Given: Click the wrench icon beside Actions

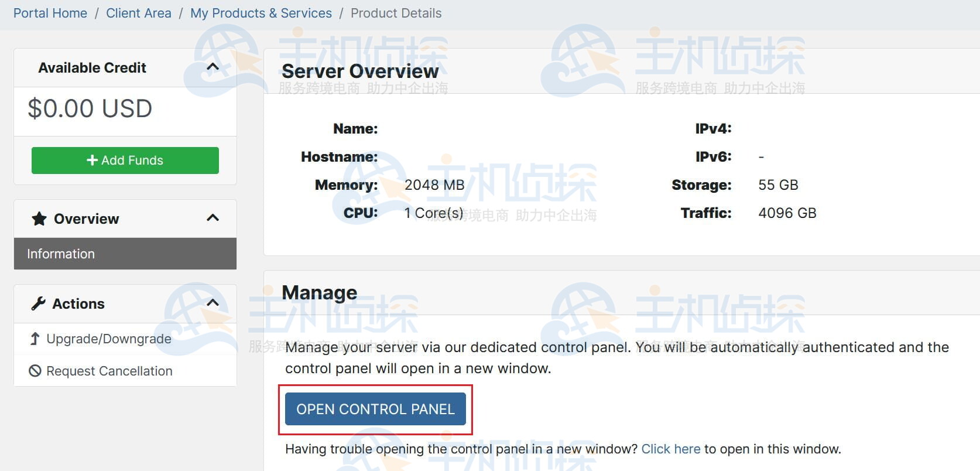Looking at the screenshot, I should coord(39,303).
